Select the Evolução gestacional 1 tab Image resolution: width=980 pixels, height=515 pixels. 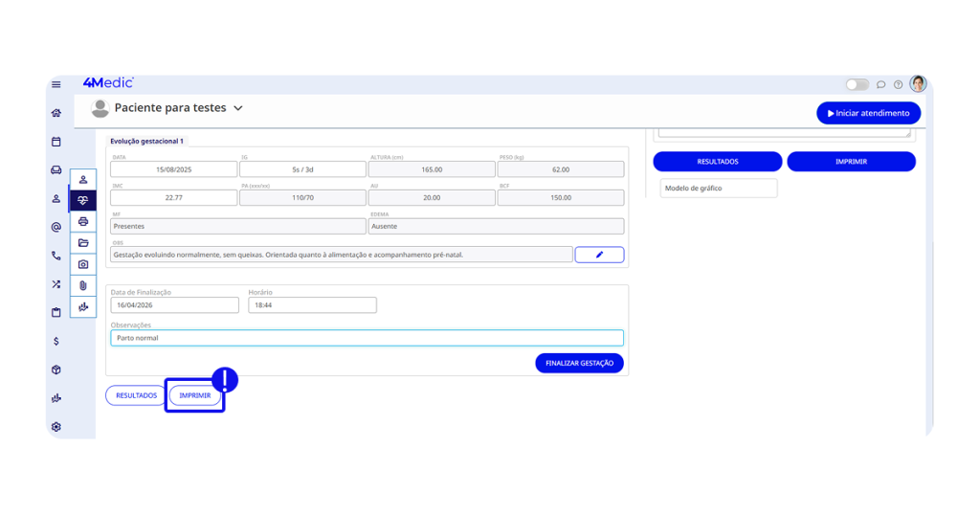[146, 141]
